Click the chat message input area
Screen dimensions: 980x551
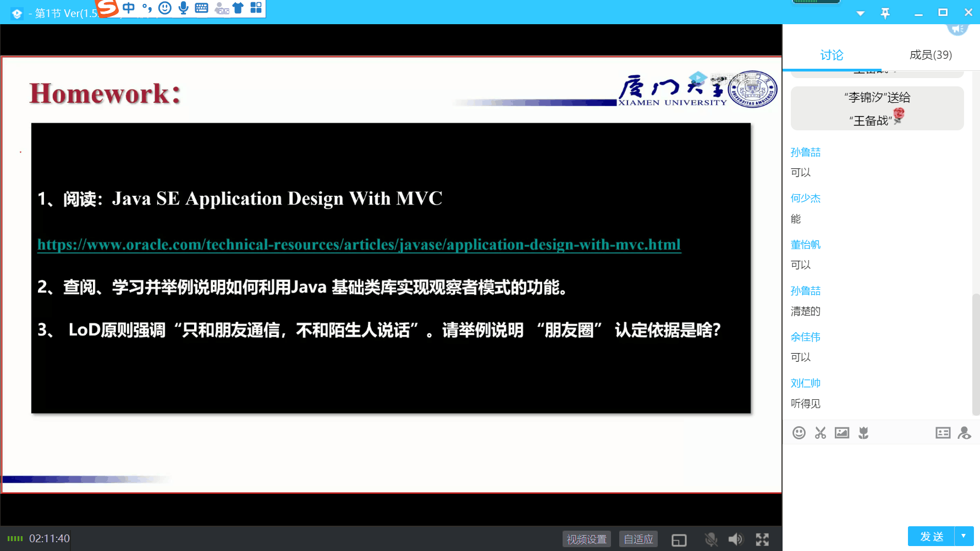881,484
